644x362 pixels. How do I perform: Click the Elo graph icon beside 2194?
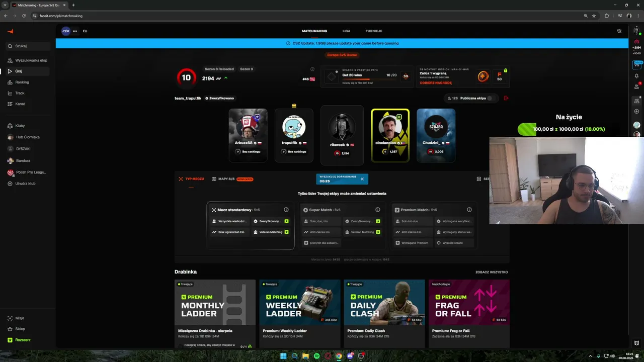(x=218, y=78)
